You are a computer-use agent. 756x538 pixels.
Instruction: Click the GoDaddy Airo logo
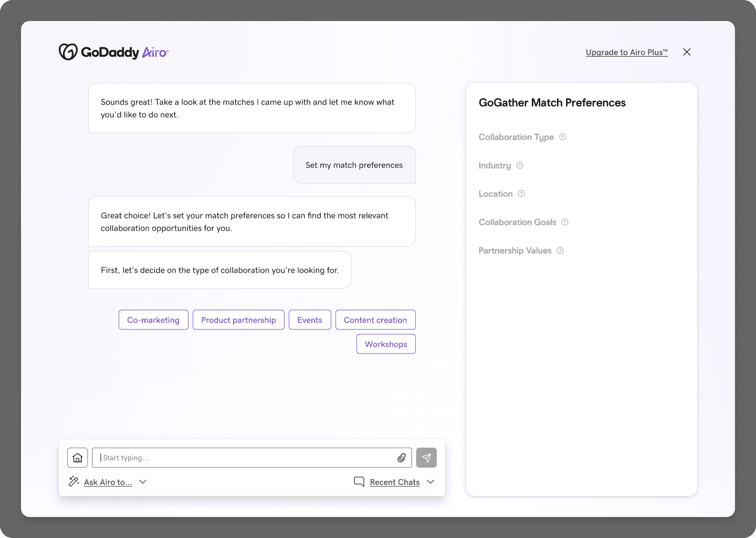point(113,52)
